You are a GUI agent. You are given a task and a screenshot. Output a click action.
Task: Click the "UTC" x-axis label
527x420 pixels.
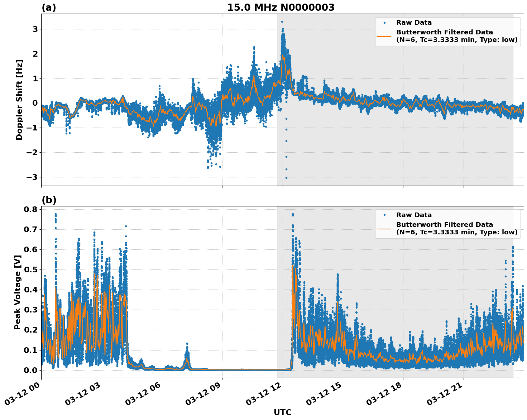point(282,412)
